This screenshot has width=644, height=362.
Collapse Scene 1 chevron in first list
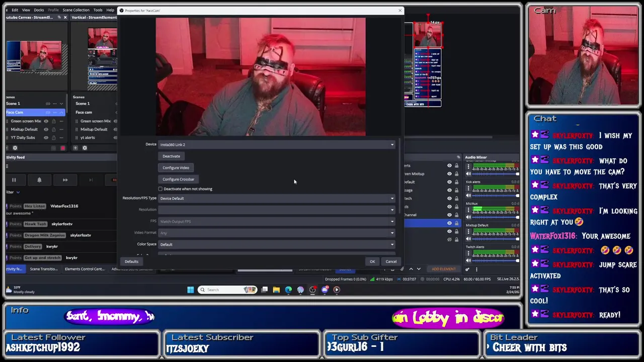point(61,104)
